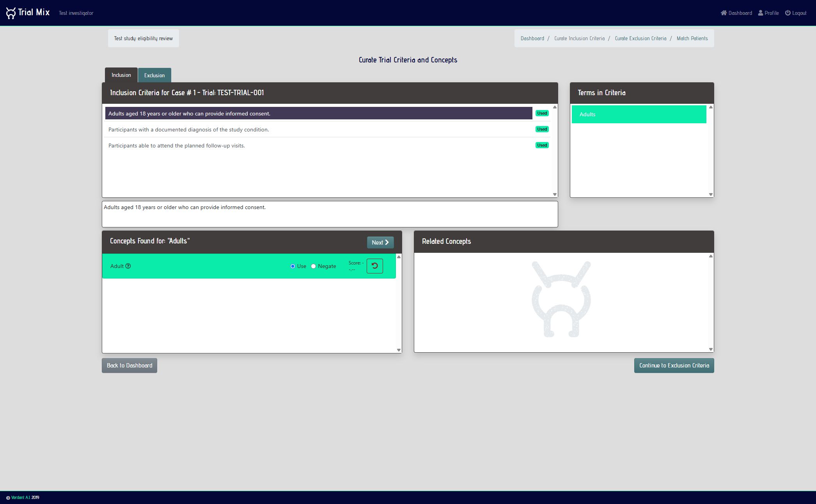Open Curate Inclusion Criteria breadcrumb
The height and width of the screenshot is (504, 816).
[579, 38]
